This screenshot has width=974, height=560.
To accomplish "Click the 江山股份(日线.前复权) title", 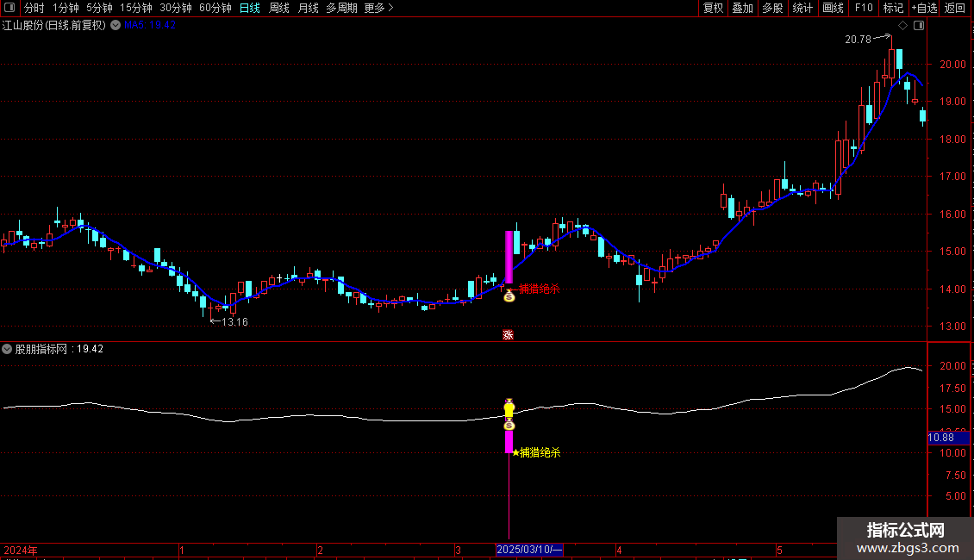I will click(54, 26).
